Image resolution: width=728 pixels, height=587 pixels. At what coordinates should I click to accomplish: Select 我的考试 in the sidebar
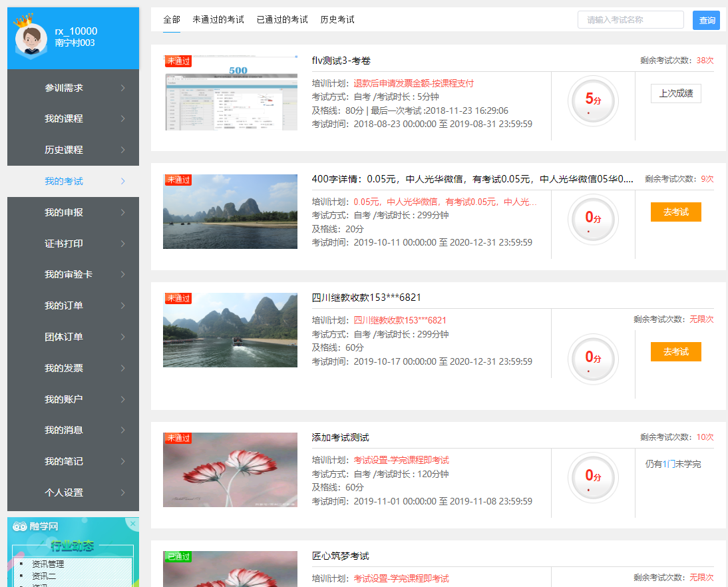pyautogui.click(x=64, y=181)
